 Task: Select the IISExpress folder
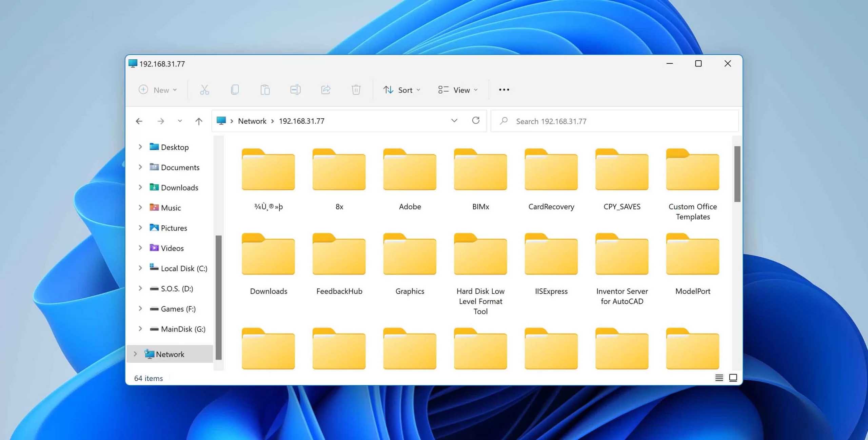[551, 264]
